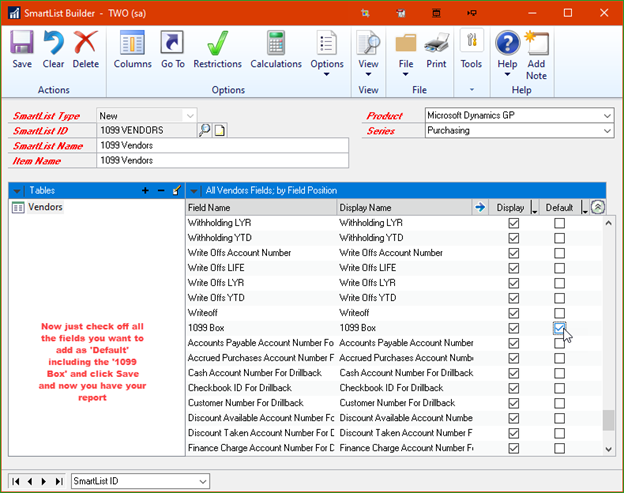The width and height of the screenshot is (624, 493).
Task: Click the SmartList ID field
Action: (146, 130)
